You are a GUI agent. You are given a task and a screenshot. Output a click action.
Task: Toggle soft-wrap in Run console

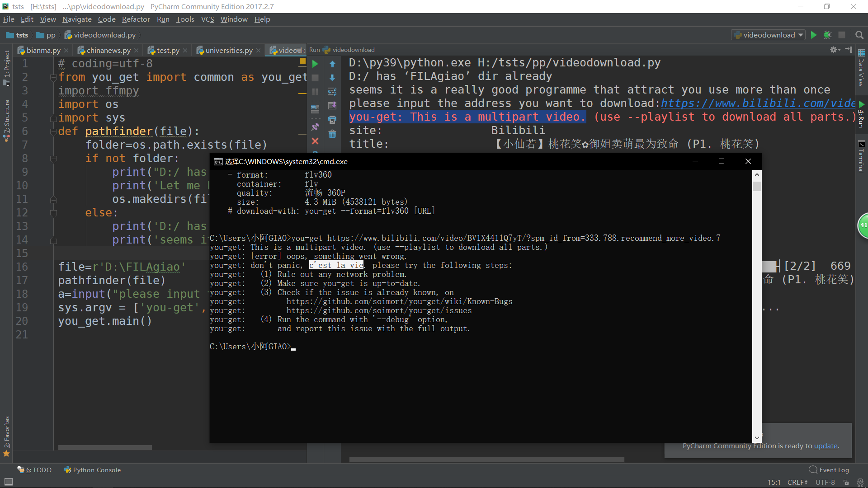click(x=332, y=92)
